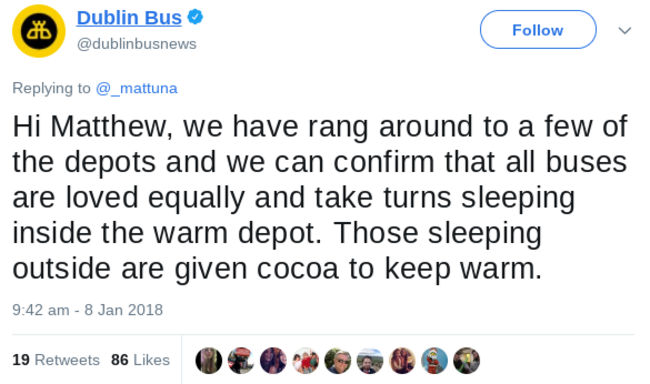This screenshot has width=650, height=384.
Task: Click the sixth liker avatar of man outdoors
Action: [x=370, y=360]
